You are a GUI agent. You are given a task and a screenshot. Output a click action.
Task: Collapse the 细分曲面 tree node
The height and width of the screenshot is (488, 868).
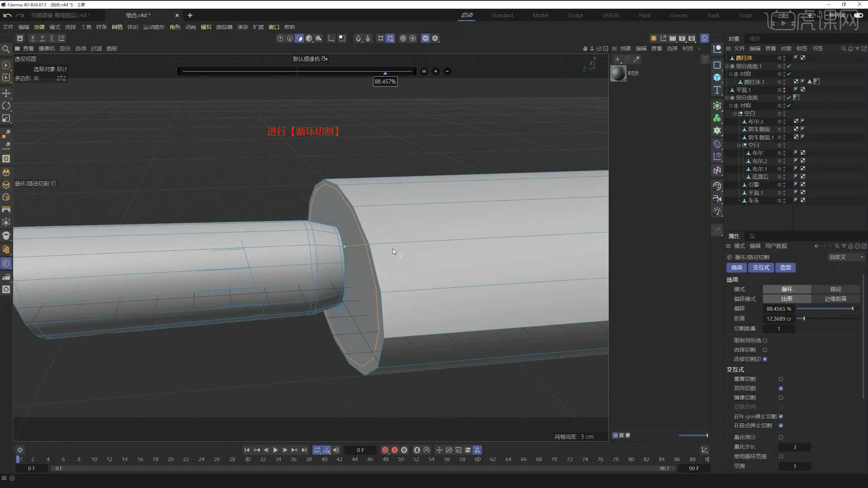tap(727, 98)
